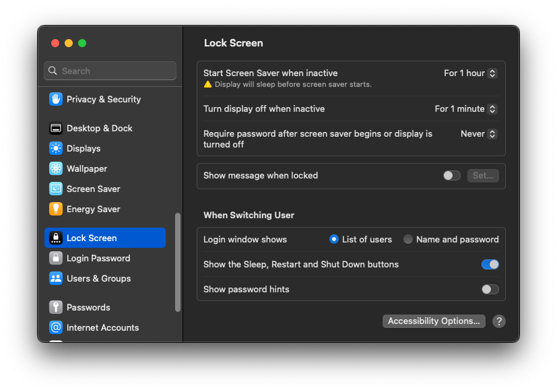The height and width of the screenshot is (392, 557).
Task: Click the Passwords key icon
Action: point(56,307)
